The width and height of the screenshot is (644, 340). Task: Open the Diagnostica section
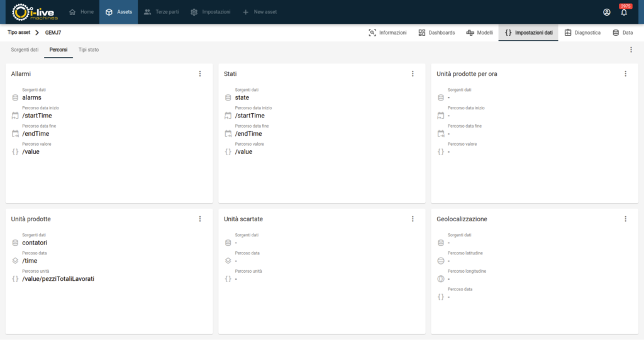point(582,33)
